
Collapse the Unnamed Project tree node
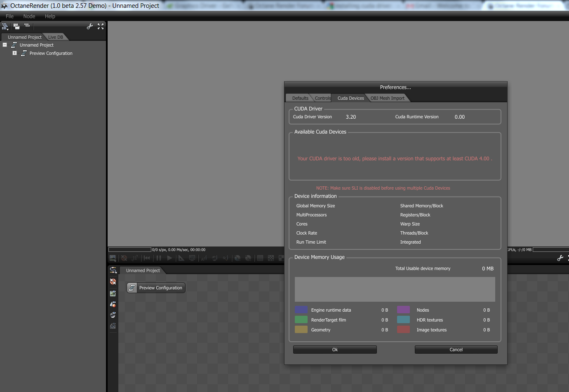(5, 45)
